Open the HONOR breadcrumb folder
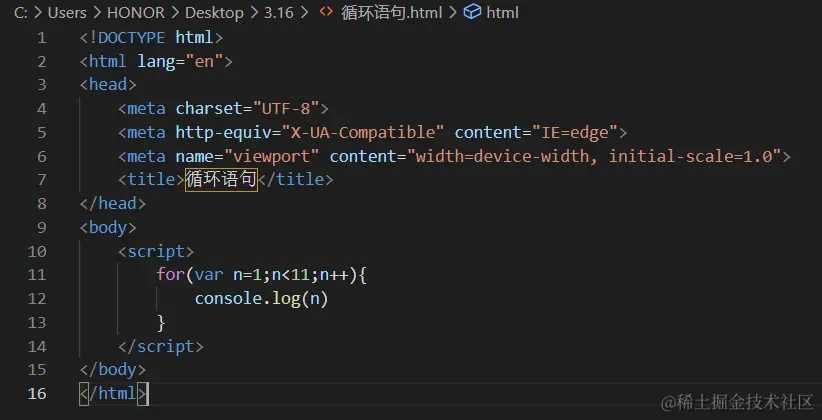Image resolution: width=822 pixels, height=420 pixels. click(136, 13)
